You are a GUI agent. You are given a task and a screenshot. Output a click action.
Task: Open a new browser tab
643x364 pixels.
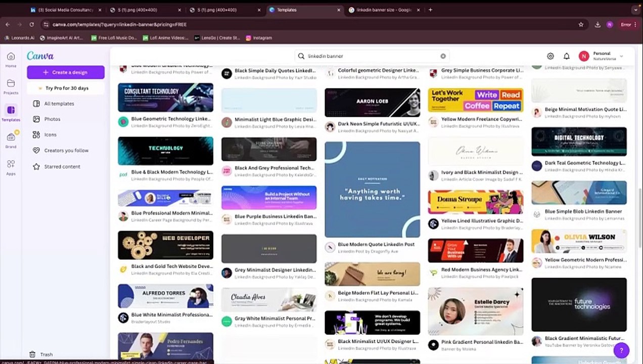(430, 10)
